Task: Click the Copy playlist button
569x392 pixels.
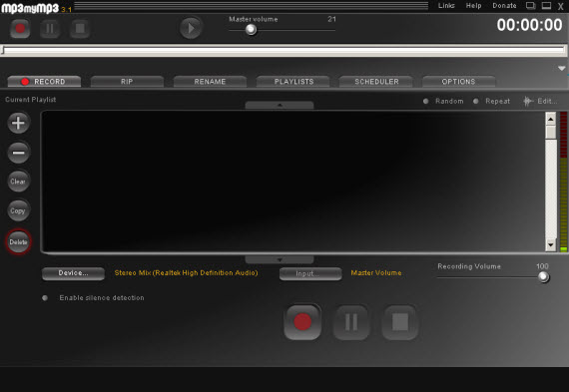Action: pyautogui.click(x=18, y=210)
